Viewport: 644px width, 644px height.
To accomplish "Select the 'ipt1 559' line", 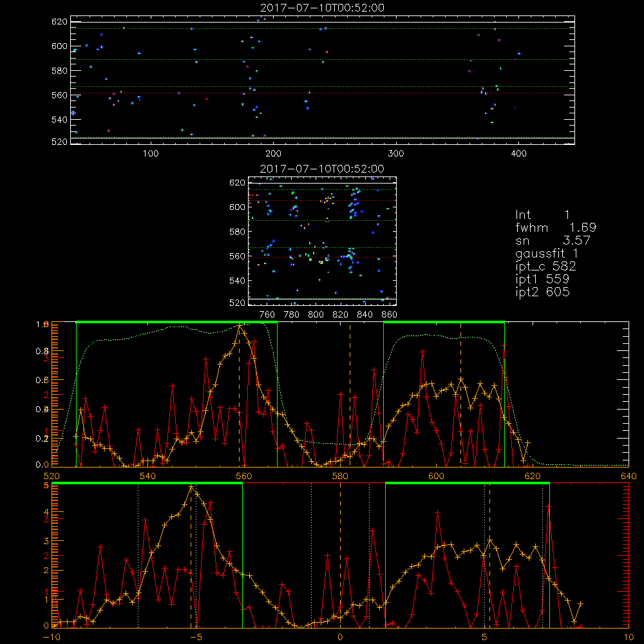I will pyautogui.click(x=542, y=279).
